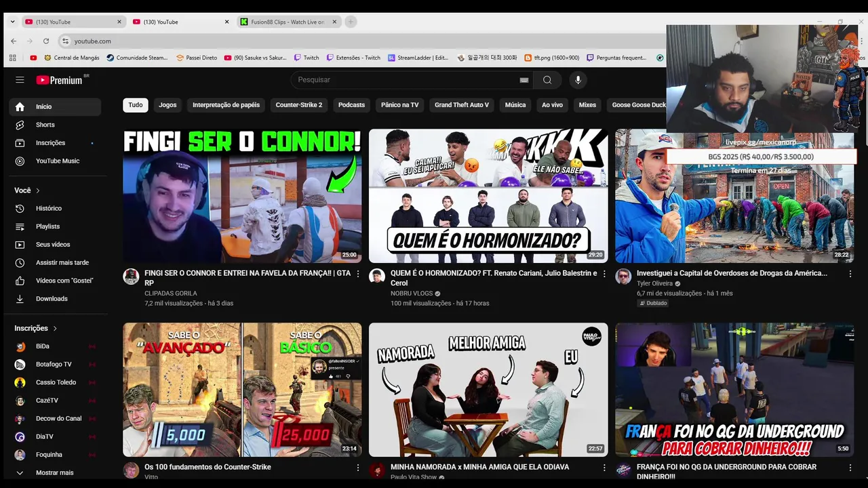Go to Início in the sidebar

[x=55, y=106]
